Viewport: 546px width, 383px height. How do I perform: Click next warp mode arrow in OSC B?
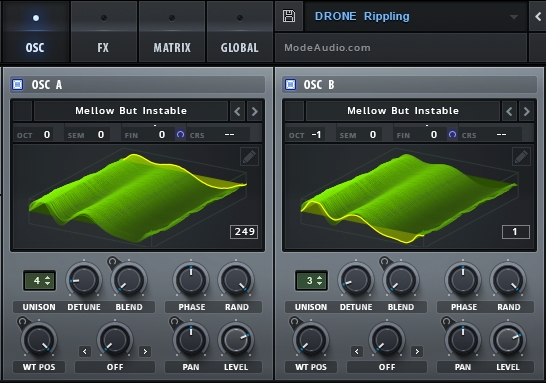tap(417, 351)
